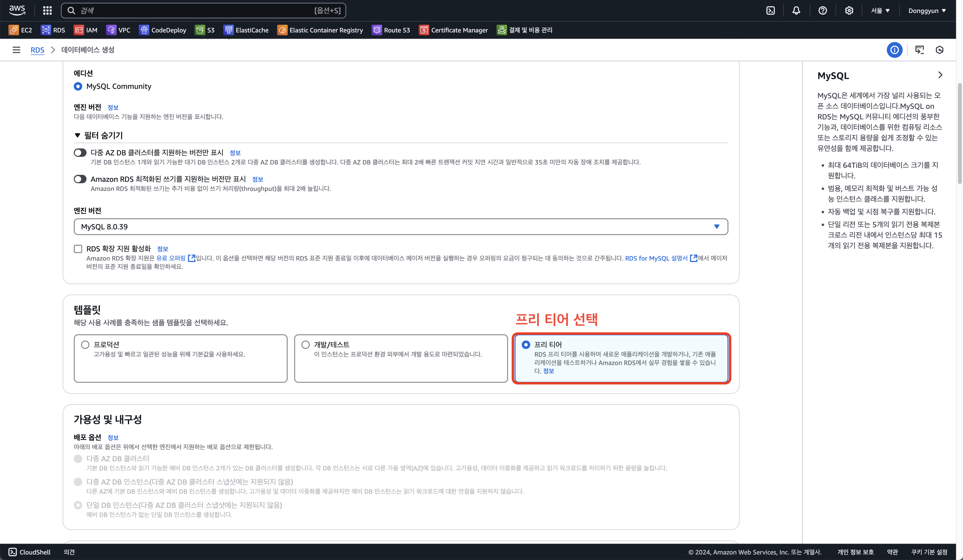Open CodeDeploy shortcut in favorites bar
This screenshot has height=560, width=963.
coord(163,30)
